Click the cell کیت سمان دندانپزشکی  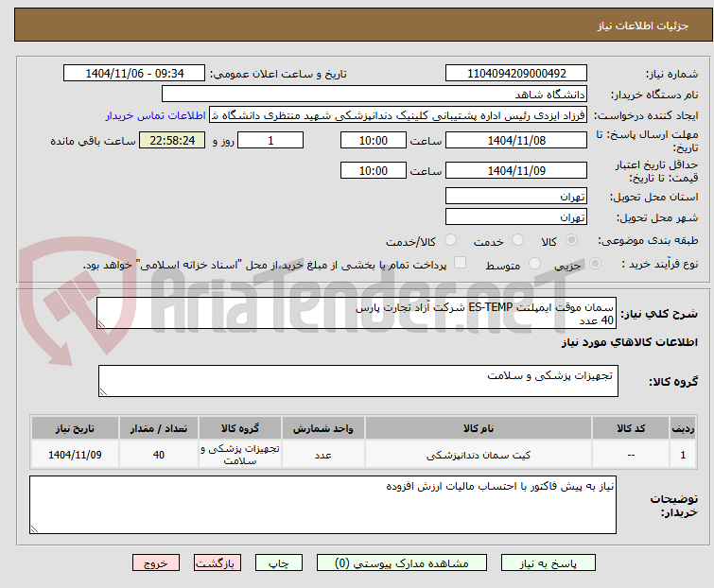[479, 455]
